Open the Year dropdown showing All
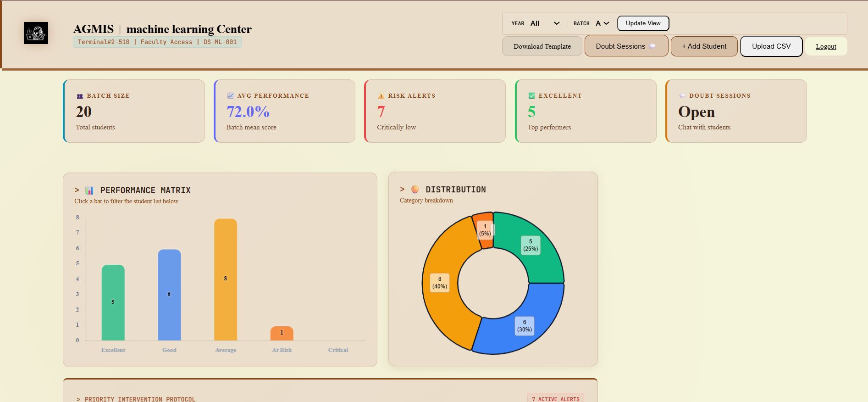The height and width of the screenshot is (402, 868). [x=545, y=23]
